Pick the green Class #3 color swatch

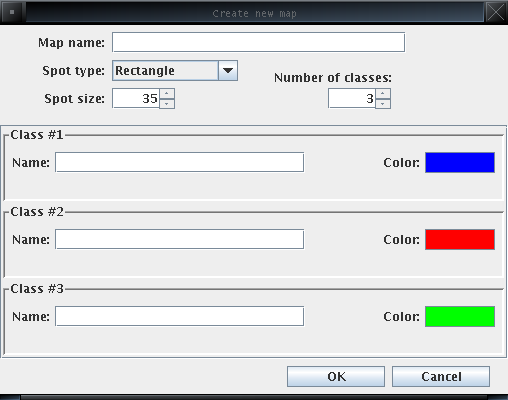tap(460, 316)
